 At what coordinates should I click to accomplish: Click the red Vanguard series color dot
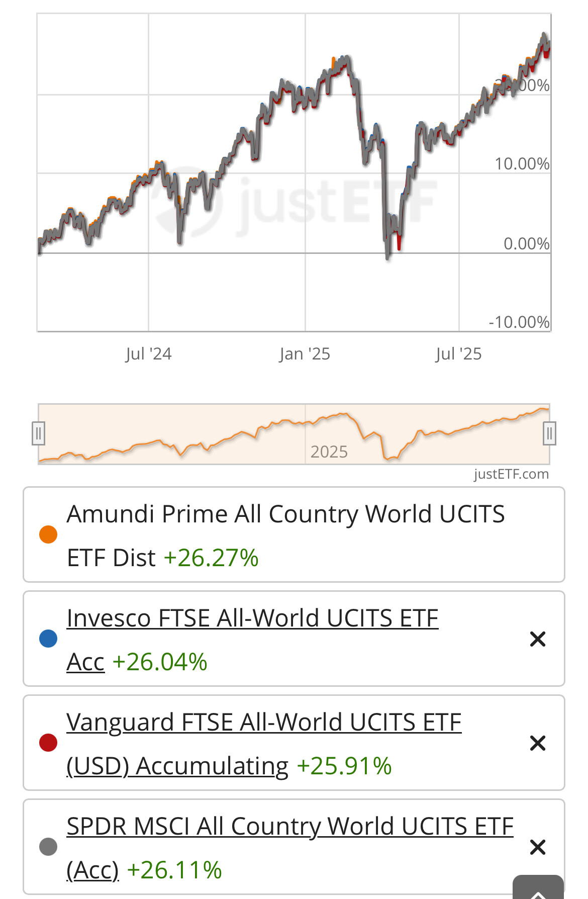(x=48, y=743)
